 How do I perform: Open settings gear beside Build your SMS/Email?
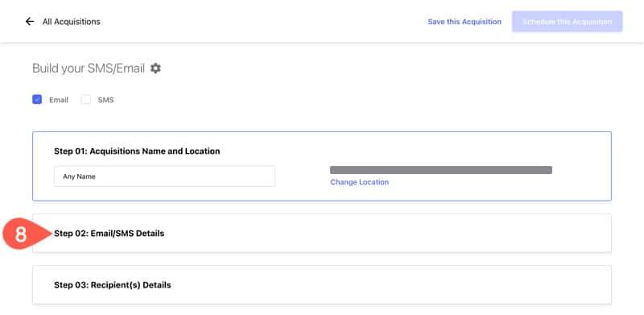coord(155,68)
